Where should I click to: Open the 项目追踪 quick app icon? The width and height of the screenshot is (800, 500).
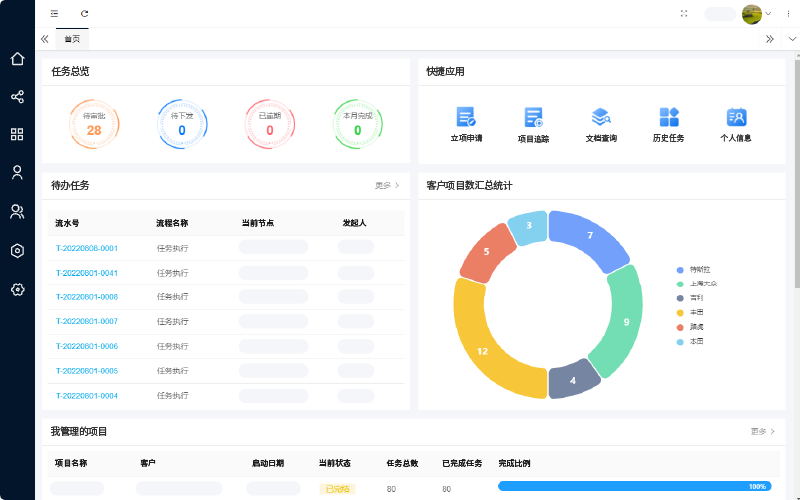pyautogui.click(x=533, y=117)
